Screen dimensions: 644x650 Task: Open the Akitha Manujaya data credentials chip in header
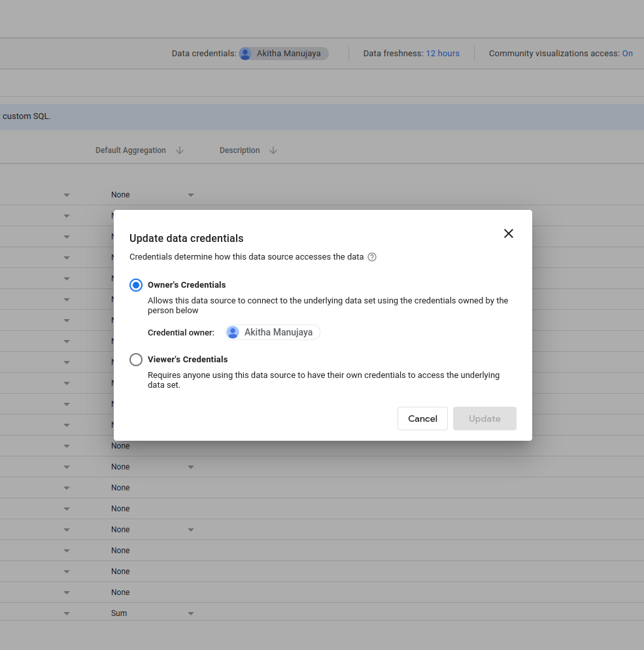pyautogui.click(x=283, y=54)
